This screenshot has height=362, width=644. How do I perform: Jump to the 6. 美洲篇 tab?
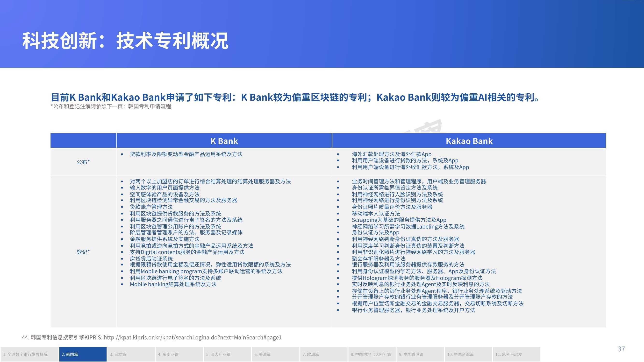pyautogui.click(x=276, y=354)
